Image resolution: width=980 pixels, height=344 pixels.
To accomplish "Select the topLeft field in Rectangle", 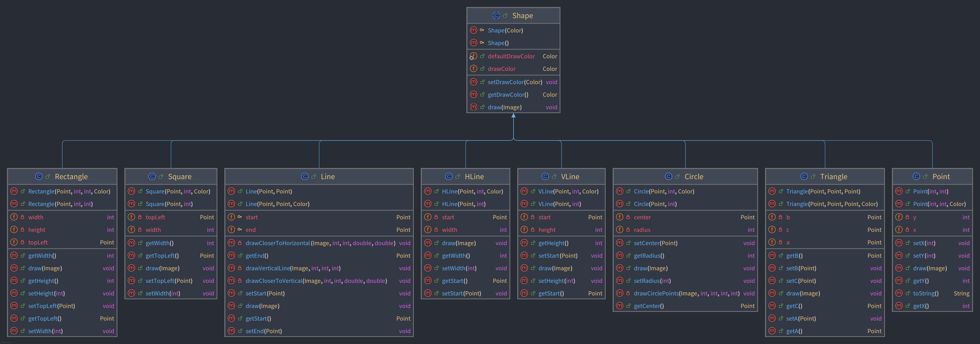I will pos(38,243).
